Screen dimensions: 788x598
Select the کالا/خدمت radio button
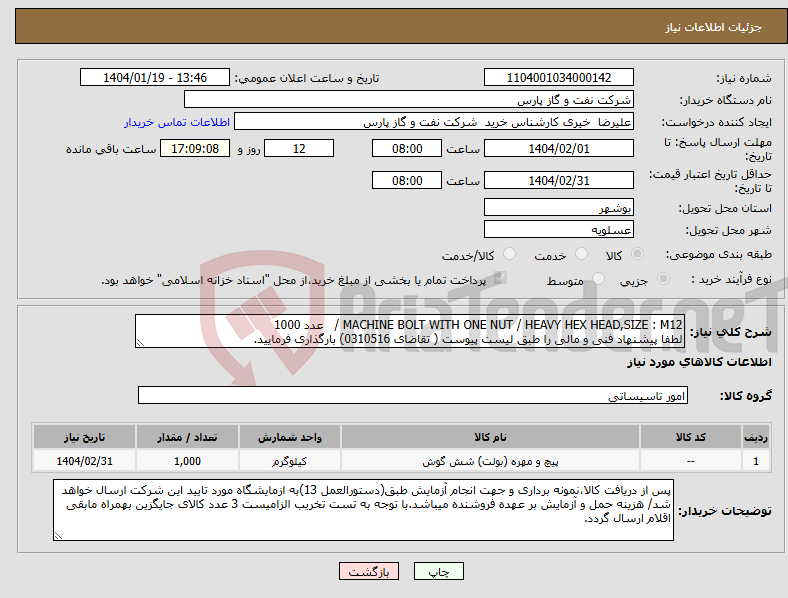point(510,254)
